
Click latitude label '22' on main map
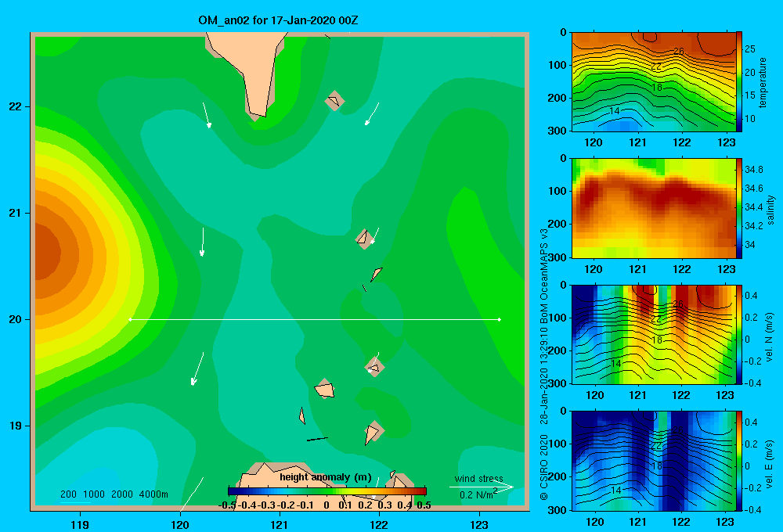15,106
